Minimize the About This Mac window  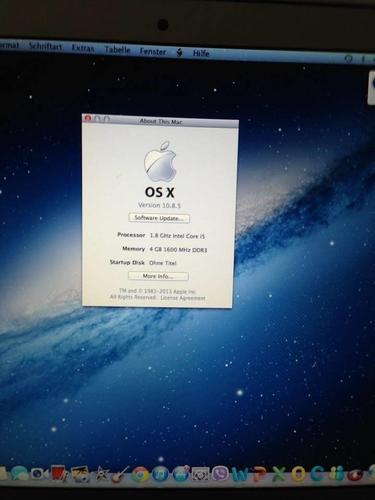pos(97,118)
